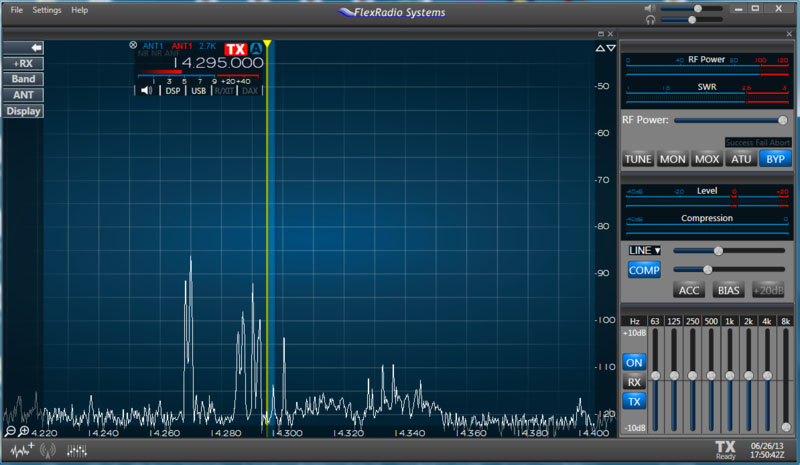Image resolution: width=800 pixels, height=465 pixels.
Task: Open the blue ANT1 receive antenna selector
Action: (x=152, y=46)
